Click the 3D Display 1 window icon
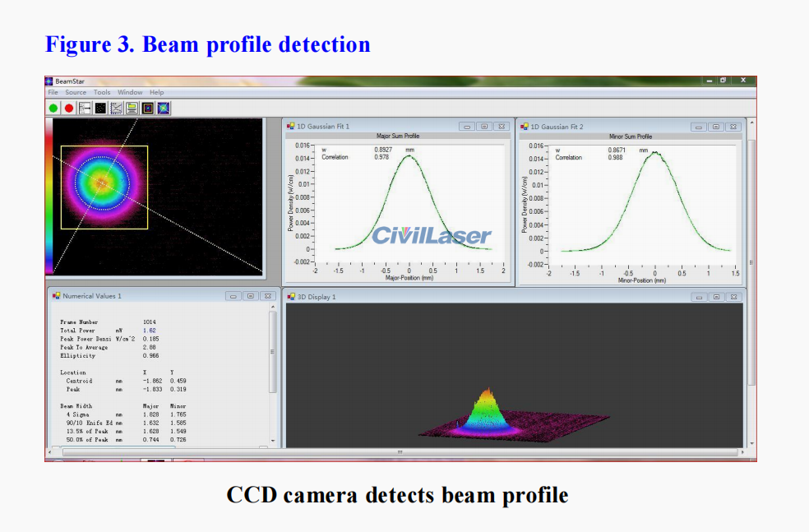The height and width of the screenshot is (532, 809). pyautogui.click(x=291, y=297)
